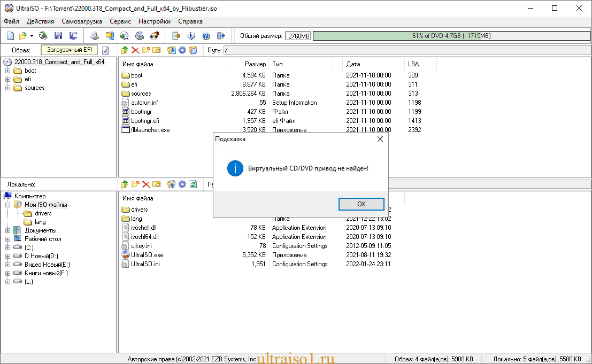Viewport: 592px width, 364px height.
Task: Click the gear icon in local files toolbar
Action: (x=182, y=184)
